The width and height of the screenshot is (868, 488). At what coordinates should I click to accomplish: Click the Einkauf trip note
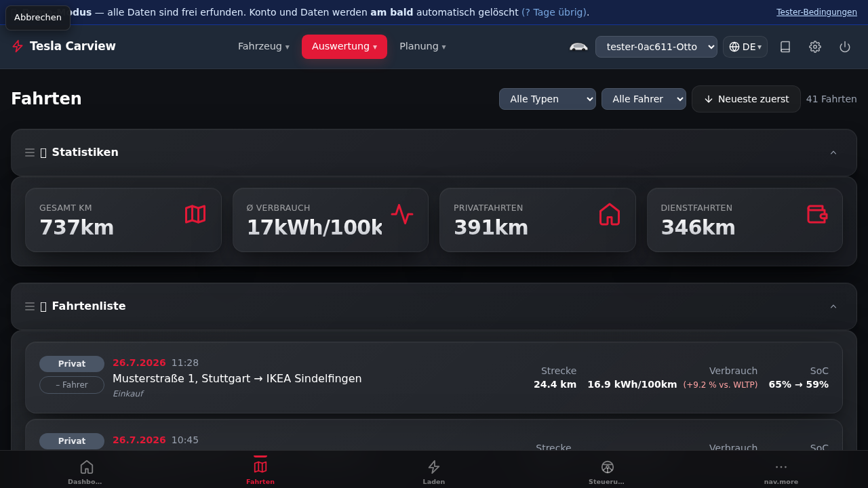[x=127, y=394]
